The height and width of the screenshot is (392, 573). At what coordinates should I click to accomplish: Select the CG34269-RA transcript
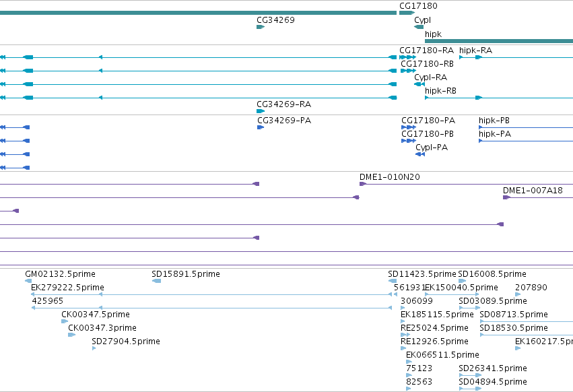[x=261, y=111]
